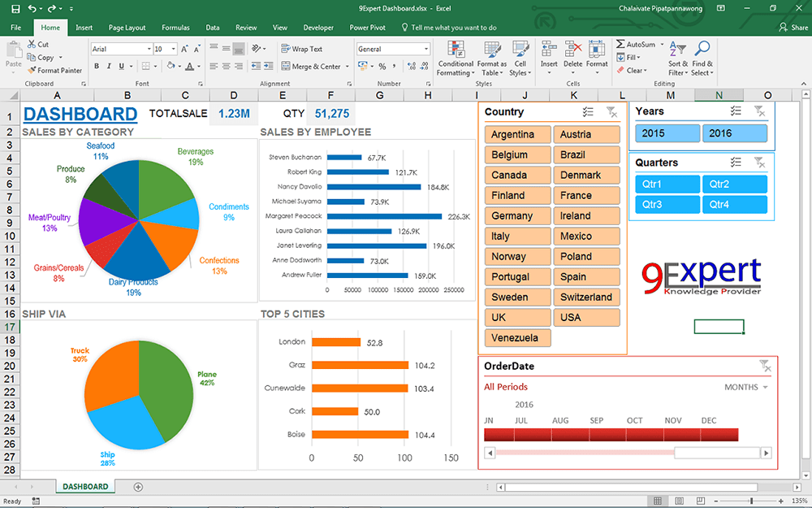
Task: Open the Number Format dropdown showing General
Action: click(392, 48)
